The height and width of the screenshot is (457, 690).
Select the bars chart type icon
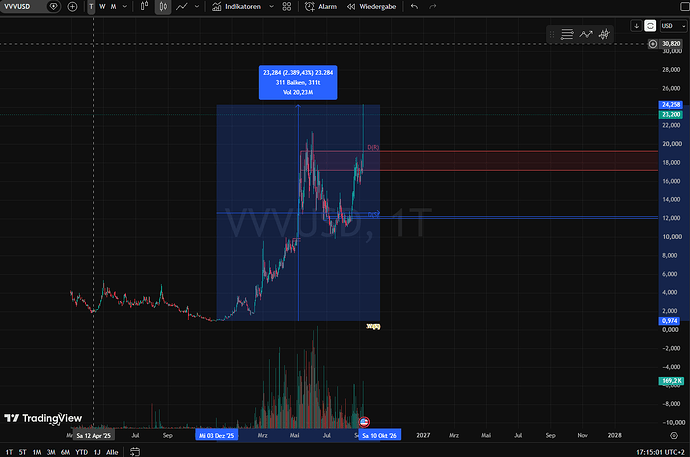pyautogui.click(x=144, y=7)
